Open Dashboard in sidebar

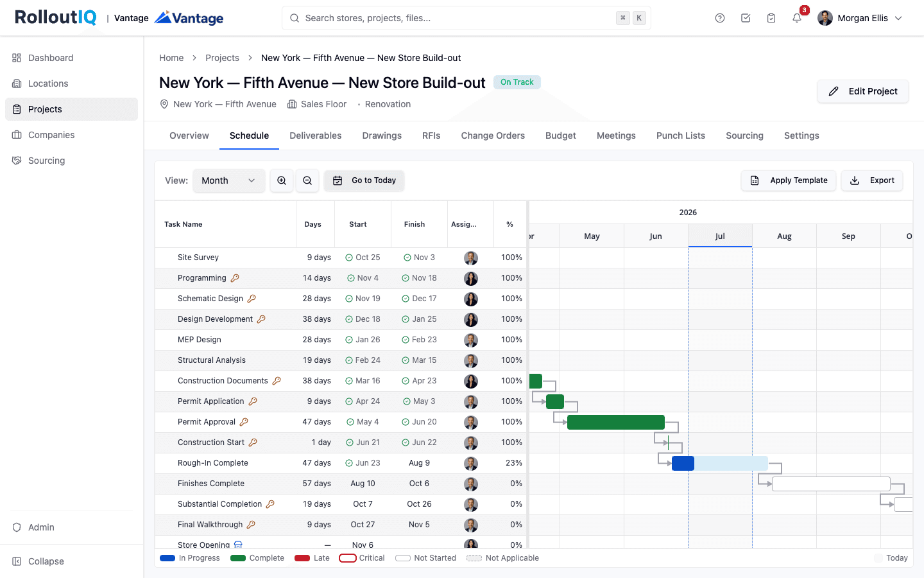click(x=71, y=58)
